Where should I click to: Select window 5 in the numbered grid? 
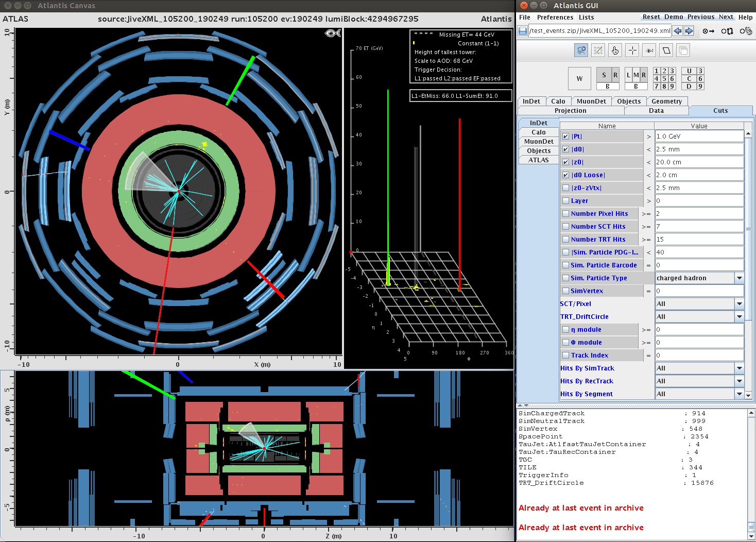[664, 78]
